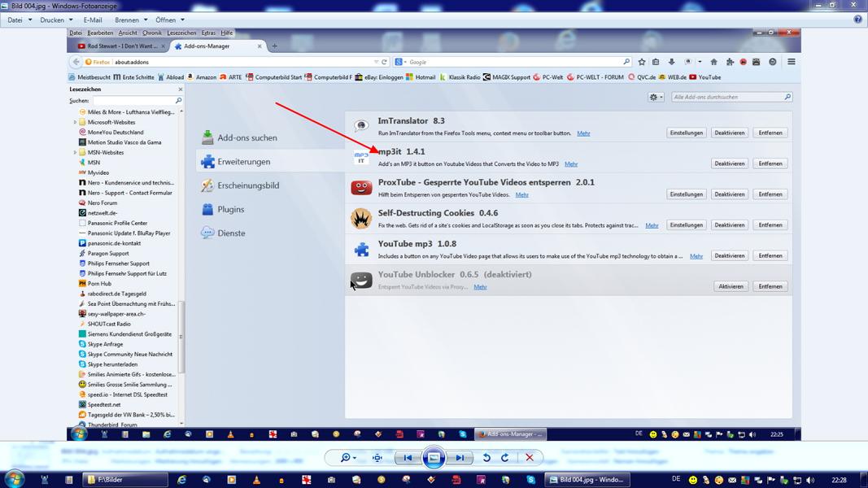Click the Alle Add-ons durchsuchen search box
Image resolution: width=868 pixels, height=488 pixels.
pyautogui.click(x=732, y=97)
